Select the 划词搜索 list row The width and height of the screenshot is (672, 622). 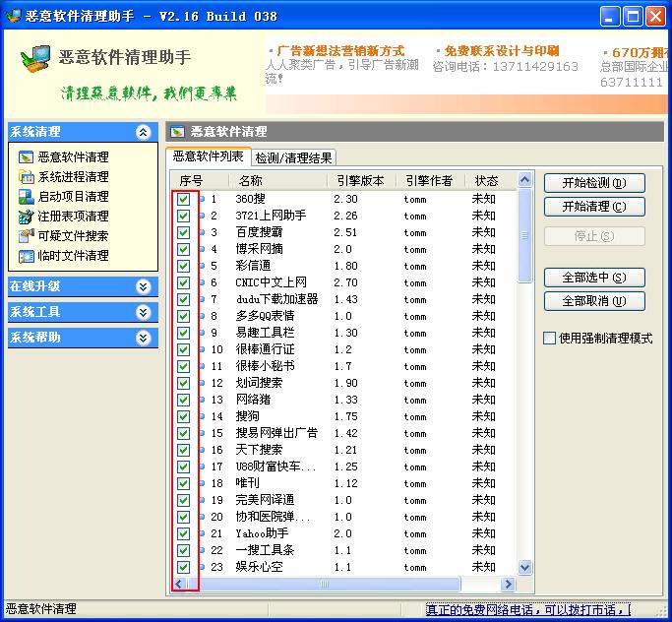coord(344,383)
